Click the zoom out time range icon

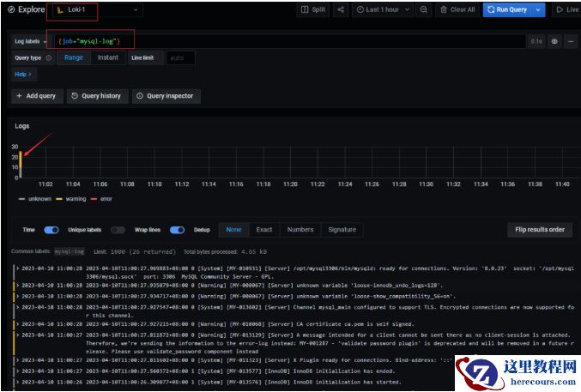click(x=424, y=9)
